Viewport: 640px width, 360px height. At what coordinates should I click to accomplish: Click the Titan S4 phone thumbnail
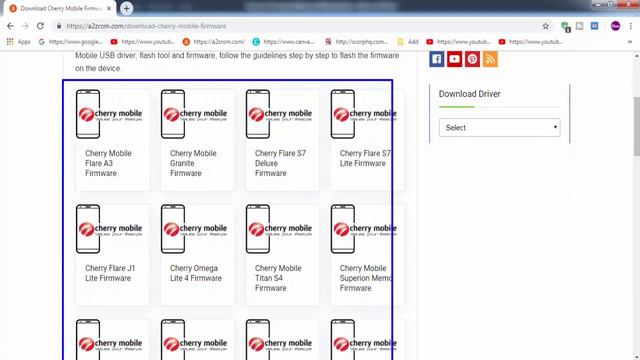point(279,229)
